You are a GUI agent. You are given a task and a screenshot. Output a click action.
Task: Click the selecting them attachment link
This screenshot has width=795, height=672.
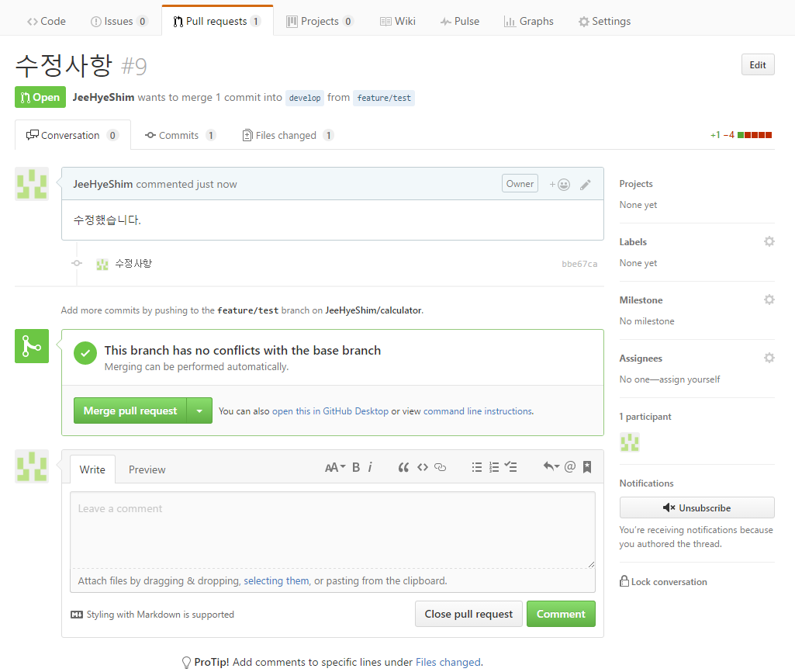click(x=276, y=581)
